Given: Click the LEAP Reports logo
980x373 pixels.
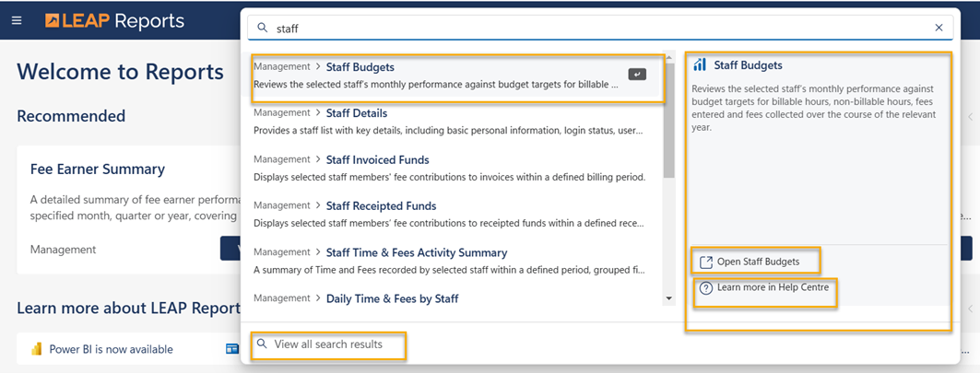Looking at the screenshot, I should click(x=114, y=20).
